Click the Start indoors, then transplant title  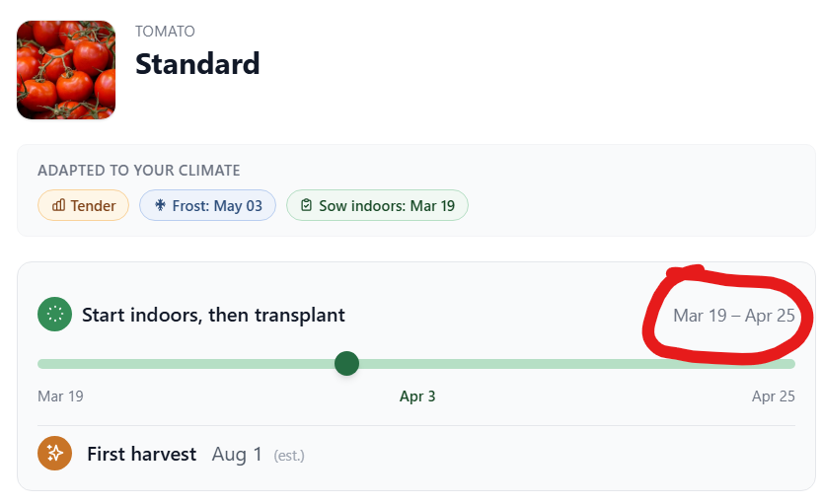(x=213, y=316)
